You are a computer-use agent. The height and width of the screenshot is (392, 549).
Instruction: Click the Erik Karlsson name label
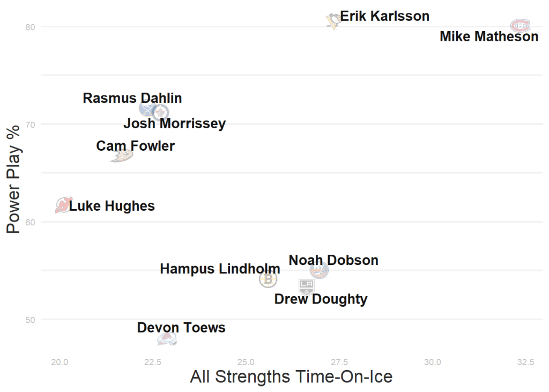click(385, 17)
